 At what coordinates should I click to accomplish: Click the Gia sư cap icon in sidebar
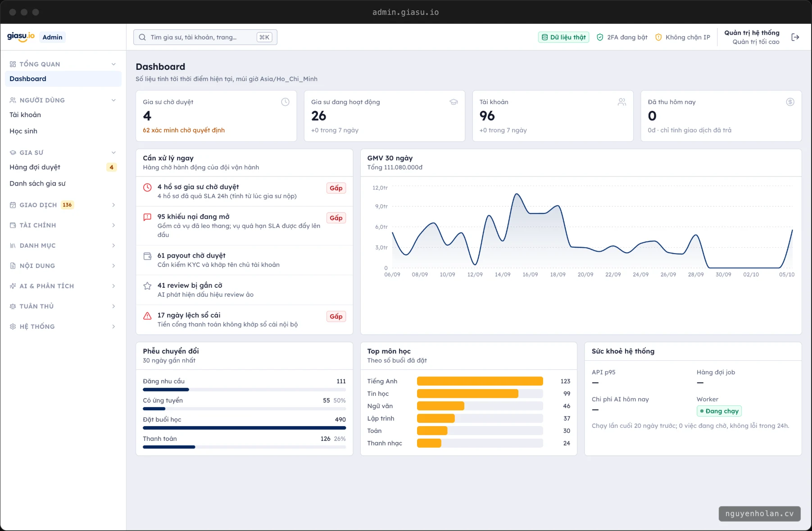click(13, 152)
